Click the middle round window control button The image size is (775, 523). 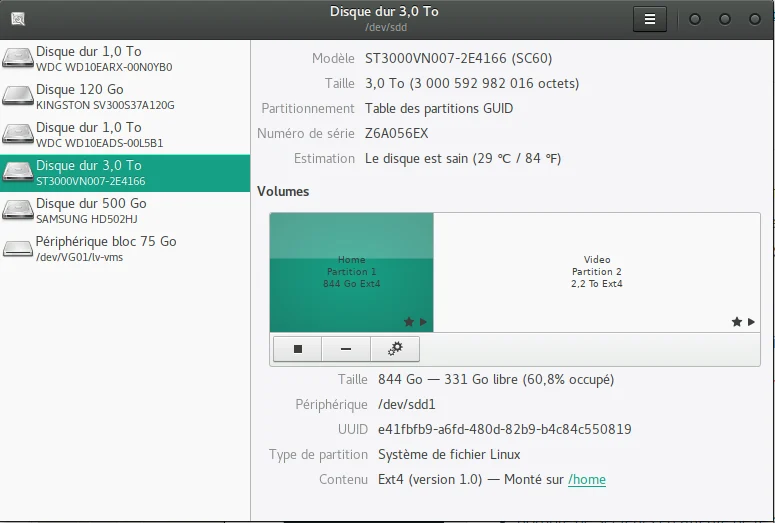(725, 19)
